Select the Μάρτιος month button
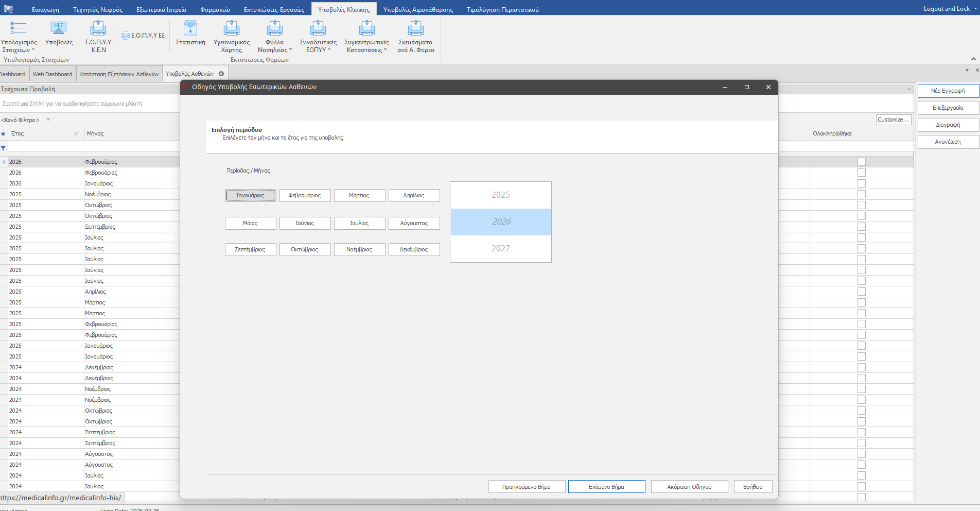The width and height of the screenshot is (980, 511). click(x=359, y=195)
